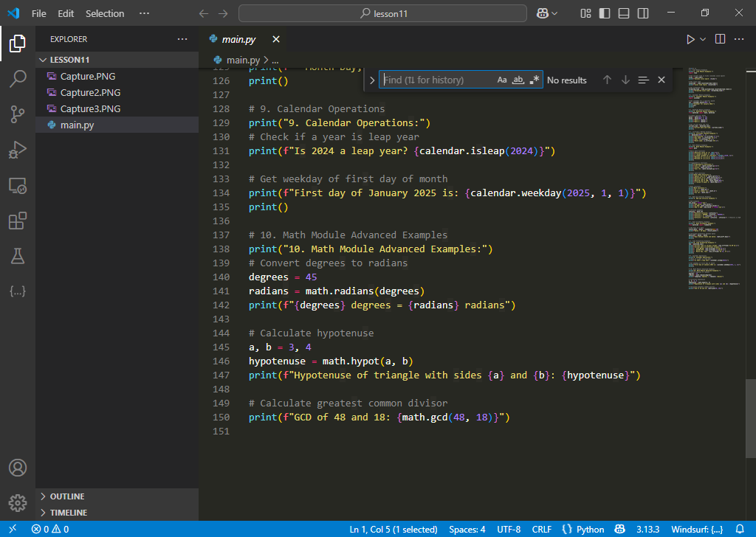
Task: Select Python interpreter 3.13.3
Action: 647,529
